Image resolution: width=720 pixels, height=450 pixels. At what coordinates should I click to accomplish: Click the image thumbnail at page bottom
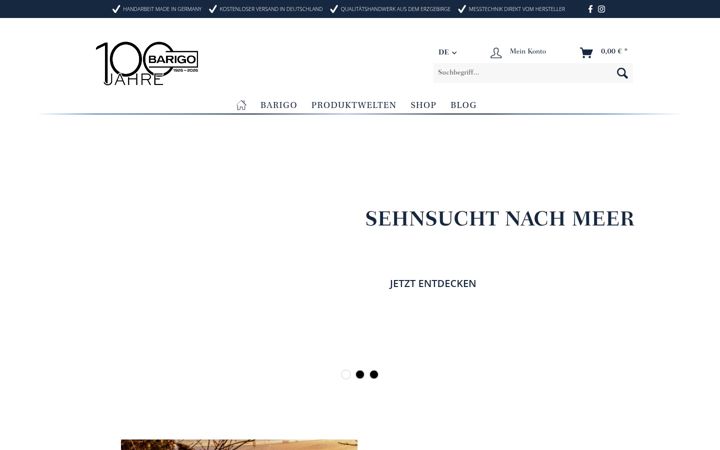pos(239,444)
